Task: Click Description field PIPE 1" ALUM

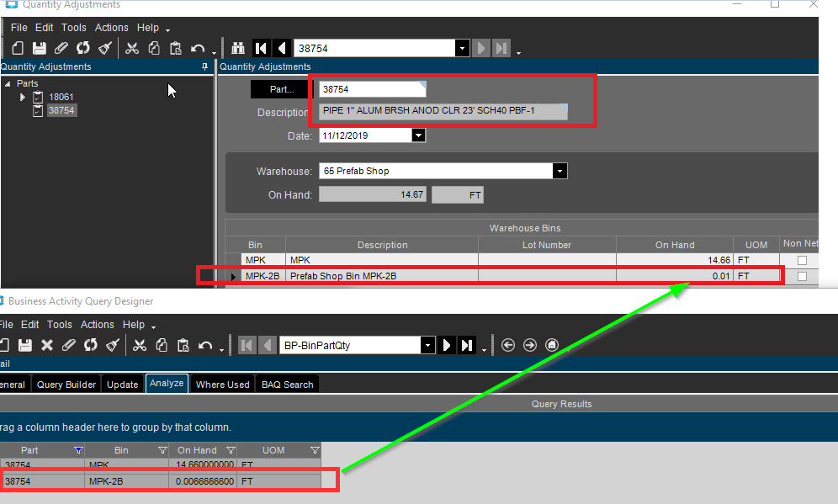Action: tap(443, 111)
